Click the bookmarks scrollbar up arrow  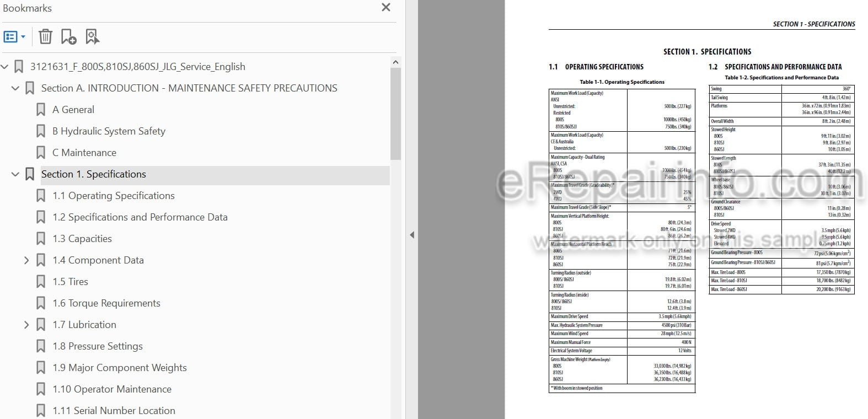click(395, 62)
